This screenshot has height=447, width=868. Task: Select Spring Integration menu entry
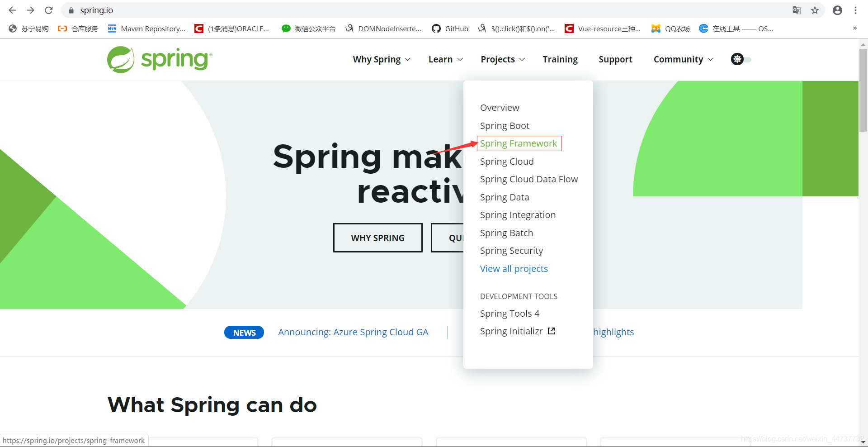point(518,215)
